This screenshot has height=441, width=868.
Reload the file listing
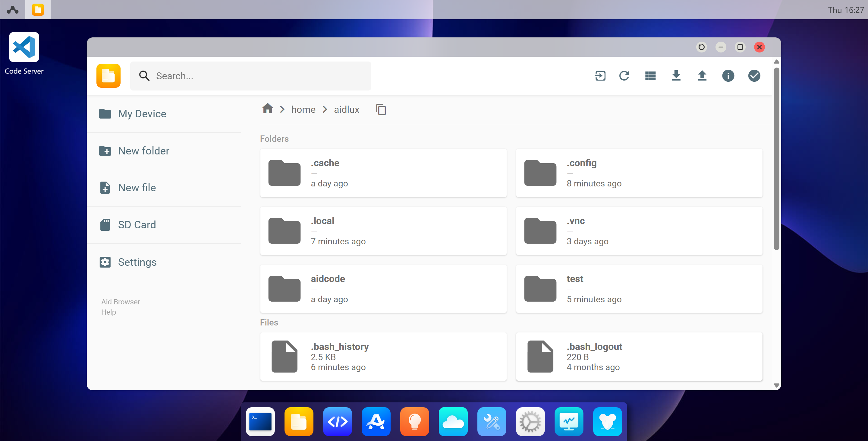(624, 75)
